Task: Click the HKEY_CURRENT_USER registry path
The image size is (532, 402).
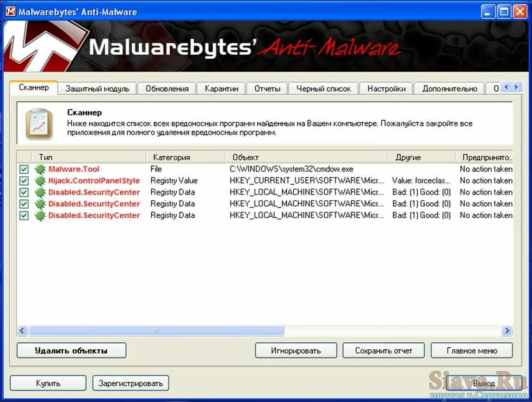Action: pos(307,181)
